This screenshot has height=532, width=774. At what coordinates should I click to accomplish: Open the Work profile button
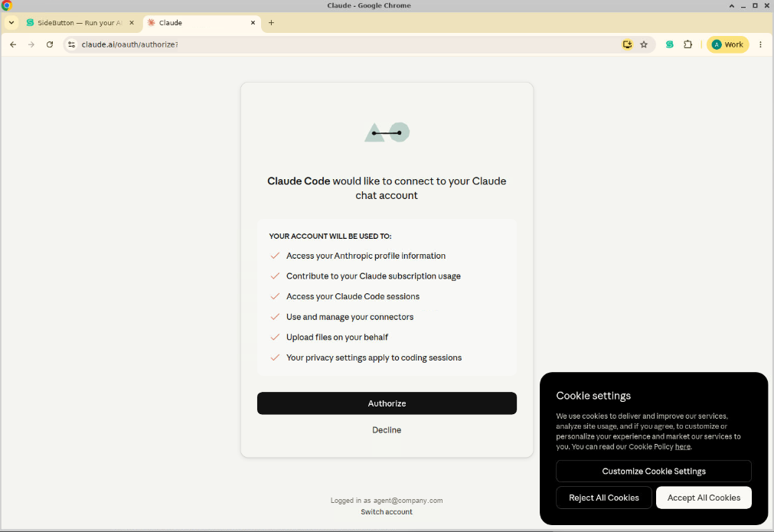[x=727, y=44]
